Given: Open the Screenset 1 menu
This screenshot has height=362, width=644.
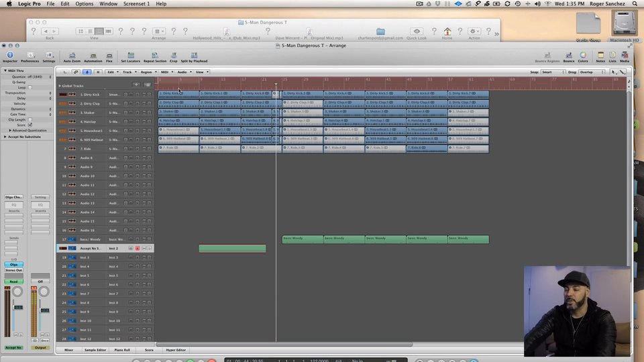Looking at the screenshot, I should [x=136, y=4].
